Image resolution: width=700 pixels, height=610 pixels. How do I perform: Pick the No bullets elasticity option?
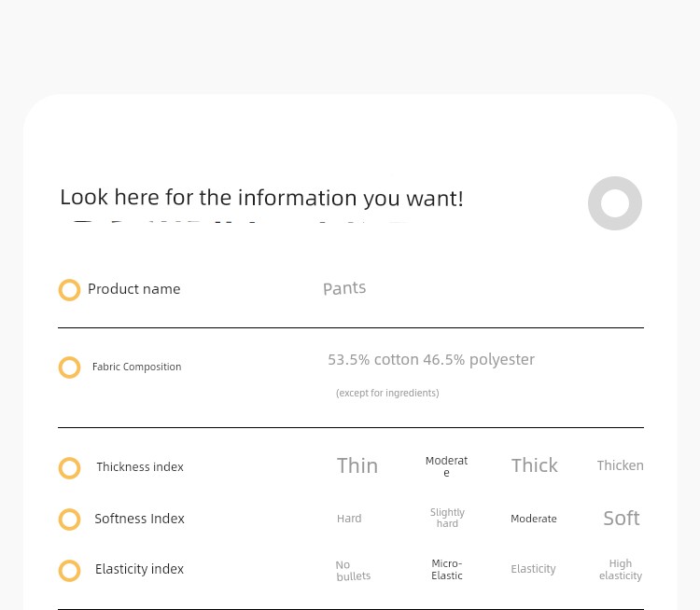coord(353,571)
